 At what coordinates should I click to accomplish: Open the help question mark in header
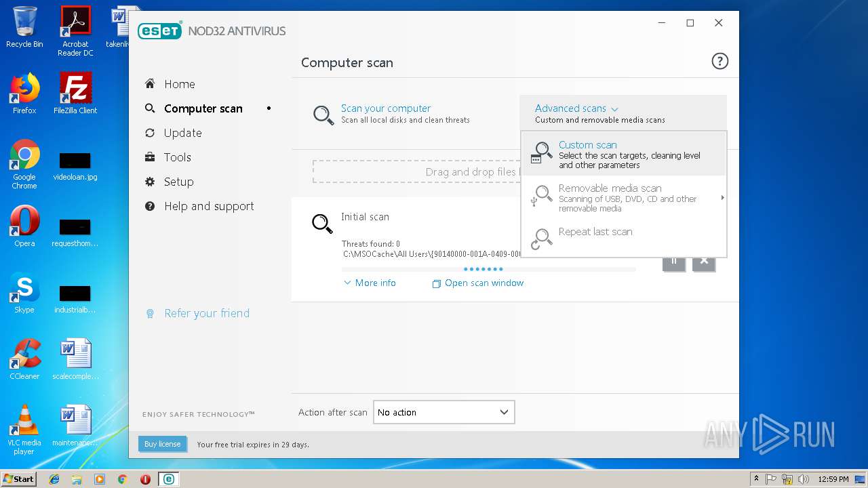pyautogui.click(x=719, y=62)
